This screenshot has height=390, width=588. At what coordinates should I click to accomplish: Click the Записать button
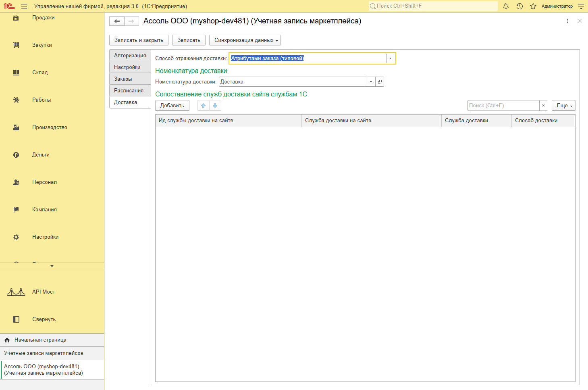click(x=189, y=40)
